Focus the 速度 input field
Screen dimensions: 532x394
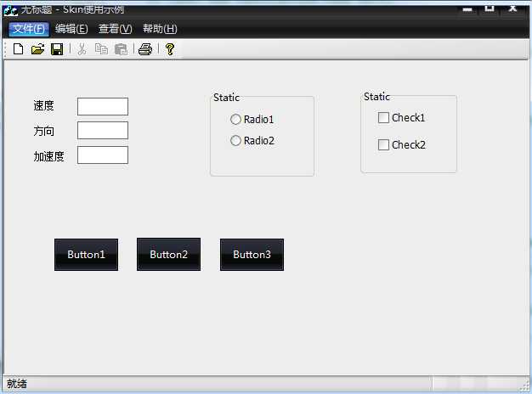(x=103, y=106)
